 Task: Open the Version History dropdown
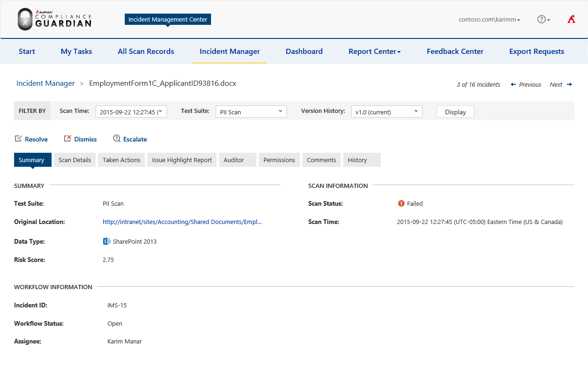click(x=387, y=112)
